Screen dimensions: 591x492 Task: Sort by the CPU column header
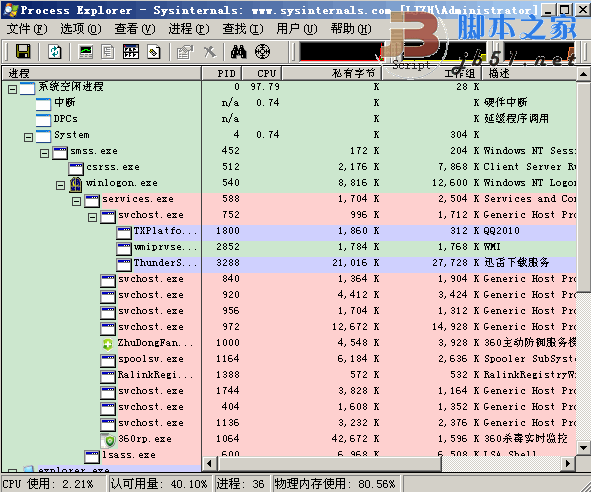click(262, 73)
